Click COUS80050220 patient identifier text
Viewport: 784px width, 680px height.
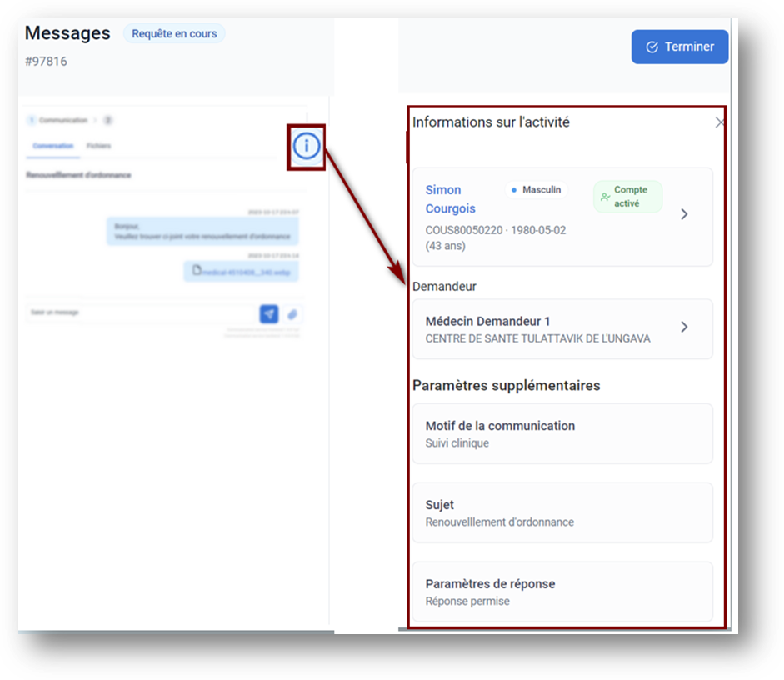point(463,230)
